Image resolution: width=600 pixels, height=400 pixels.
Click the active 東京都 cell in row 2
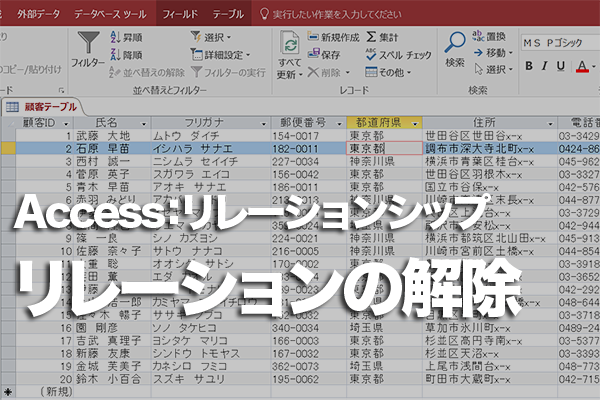pyautogui.click(x=384, y=149)
